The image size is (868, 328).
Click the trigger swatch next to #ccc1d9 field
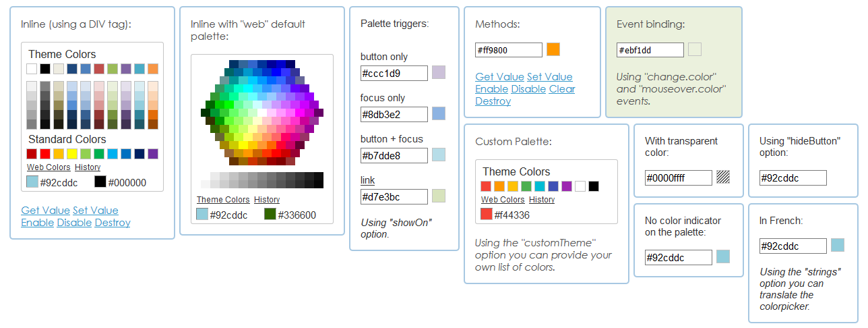click(439, 72)
